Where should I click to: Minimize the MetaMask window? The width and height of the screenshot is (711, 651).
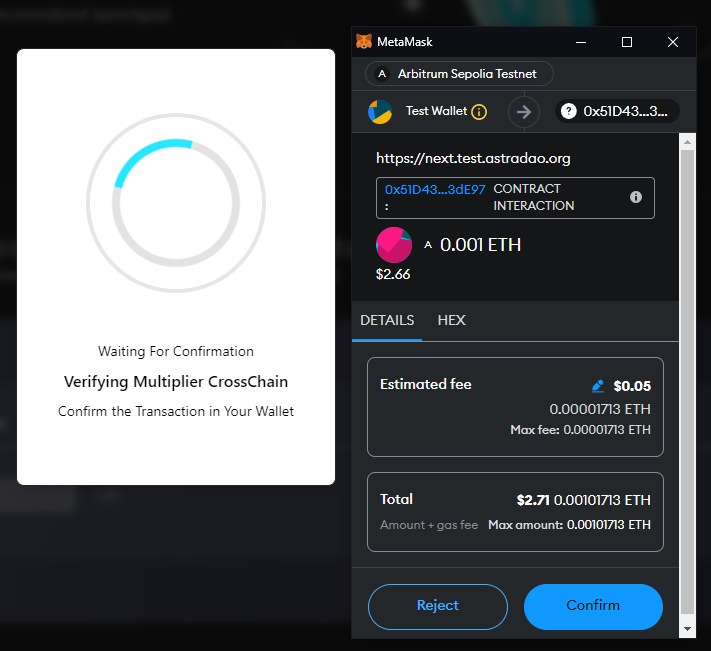pos(581,42)
